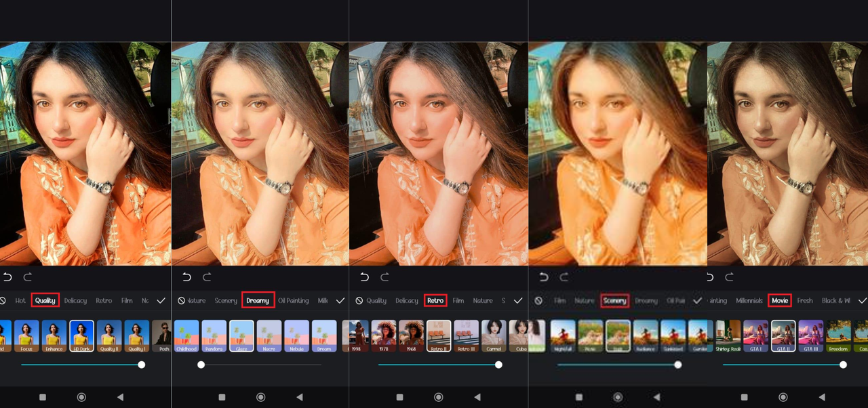This screenshot has width=868, height=408.
Task: Switch to Delicacy tab in the Quality screen
Action: click(75, 300)
